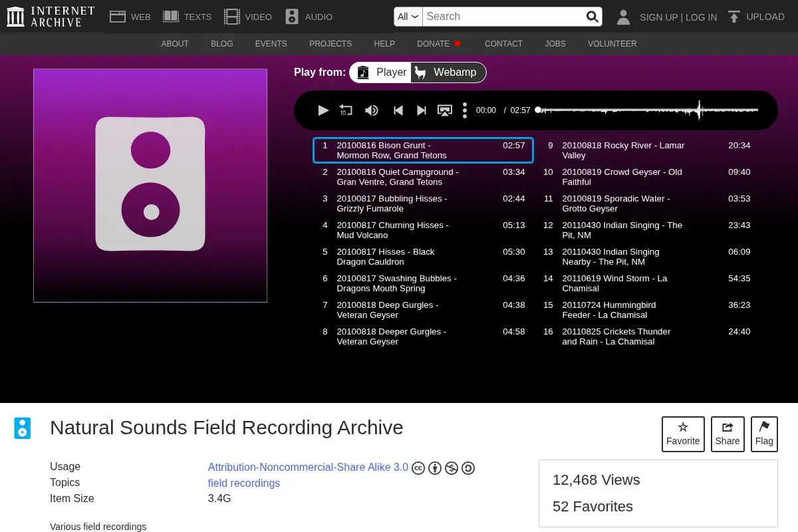
Task: Switch to the Webamp player
Action: [x=448, y=72]
